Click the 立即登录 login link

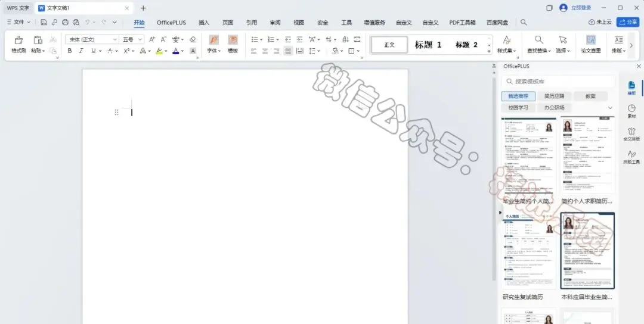click(581, 8)
